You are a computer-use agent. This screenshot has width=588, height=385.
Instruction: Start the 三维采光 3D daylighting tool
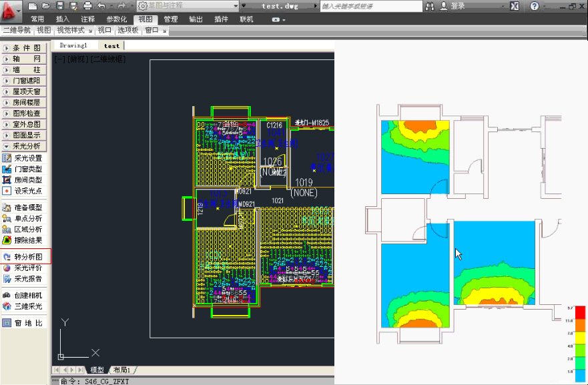27,306
